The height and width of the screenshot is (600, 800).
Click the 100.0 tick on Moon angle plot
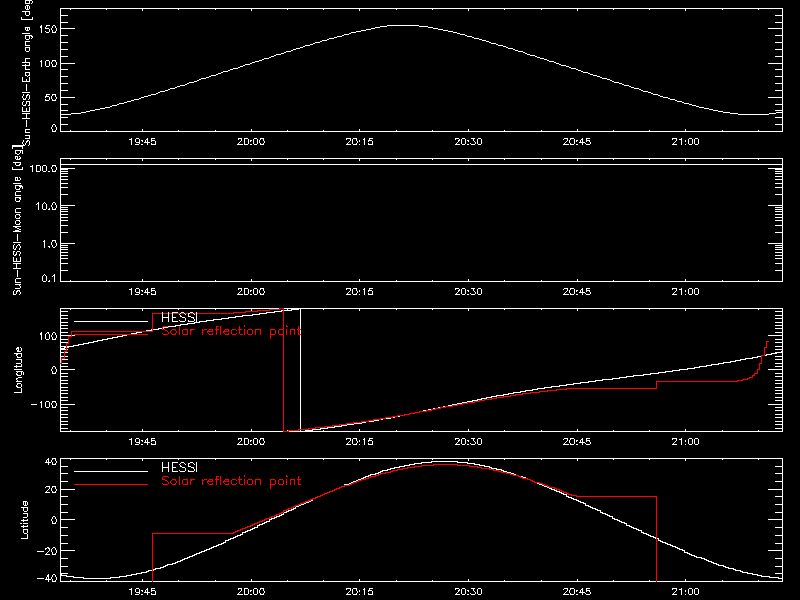coord(43,168)
